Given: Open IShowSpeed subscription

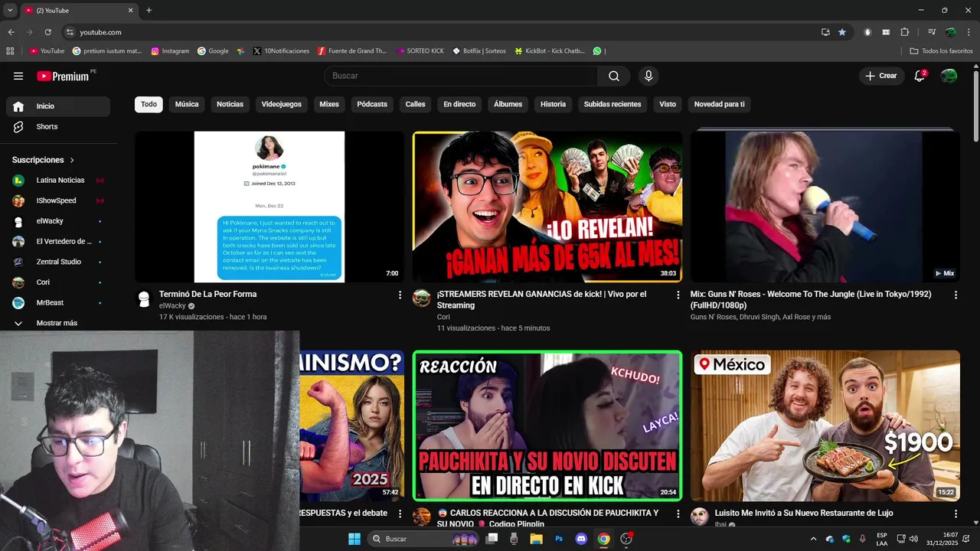Looking at the screenshot, I should pyautogui.click(x=58, y=201).
